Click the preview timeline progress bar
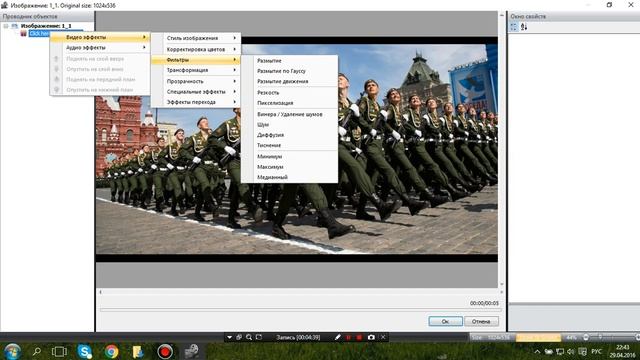Screen dimensions: 640x360 [300, 310]
